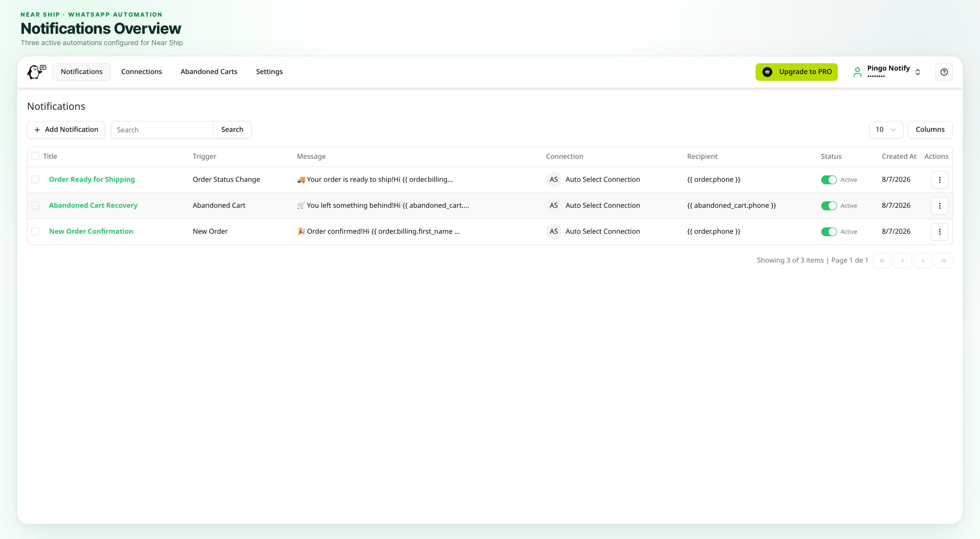This screenshot has width=980, height=539.
Task: Turn off New Order Confirmation active toggle
Action: pyautogui.click(x=829, y=232)
